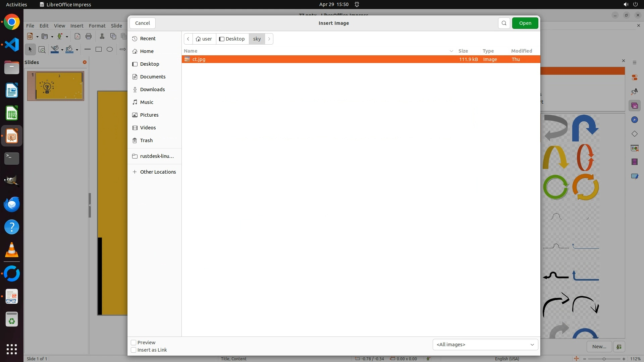644x362 pixels.
Task: Click the search icon in the Insert Image dialog
Action: (504, 23)
